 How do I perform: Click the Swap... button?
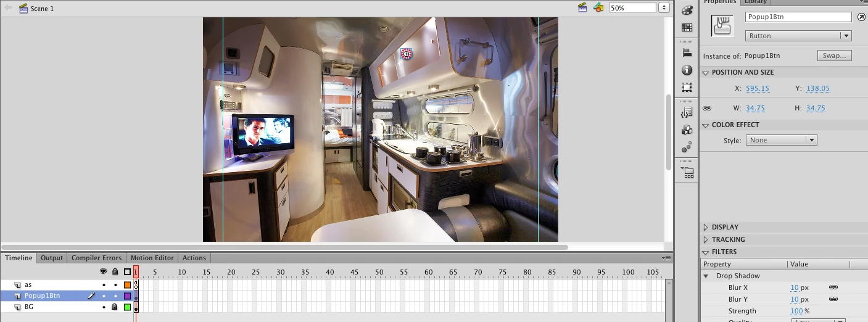point(835,56)
